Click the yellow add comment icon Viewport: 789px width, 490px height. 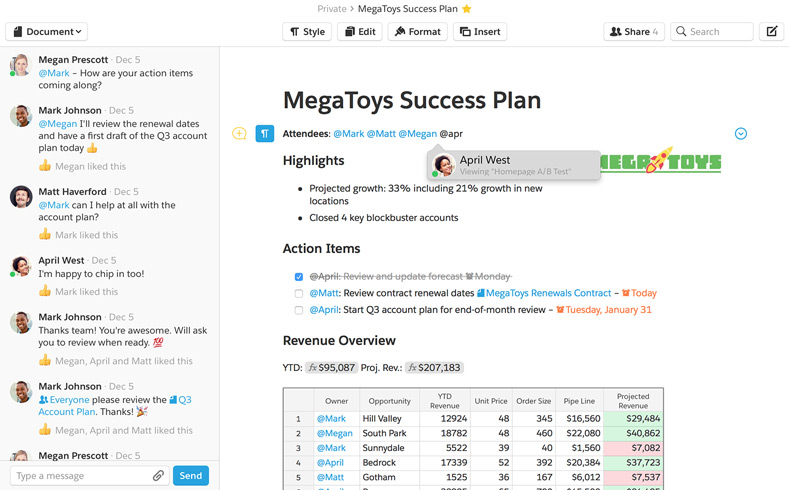coord(239,133)
